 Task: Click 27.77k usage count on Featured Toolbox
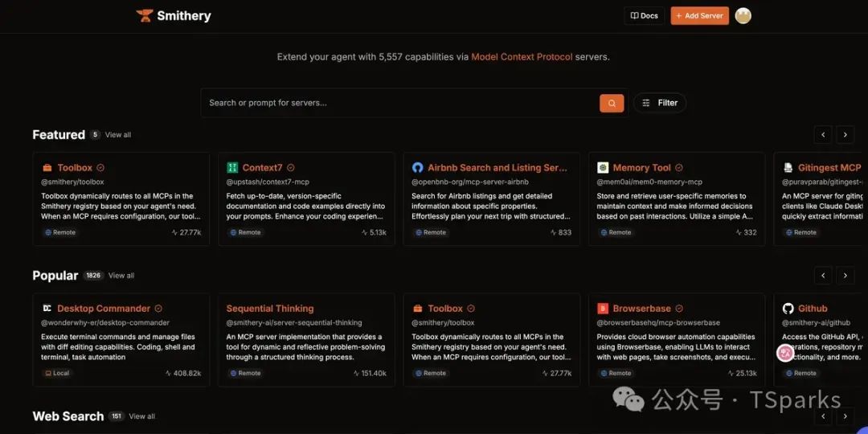pos(186,232)
